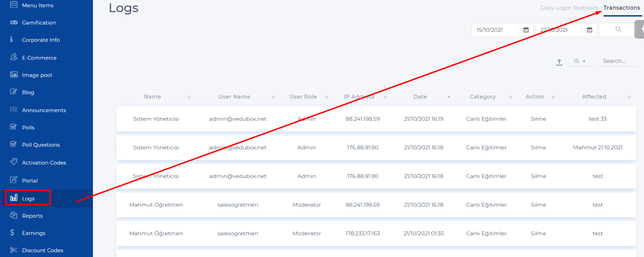Screen dimensions: 644x257
Task: Go to Activation Codes in the sidebar
Action: (44, 163)
